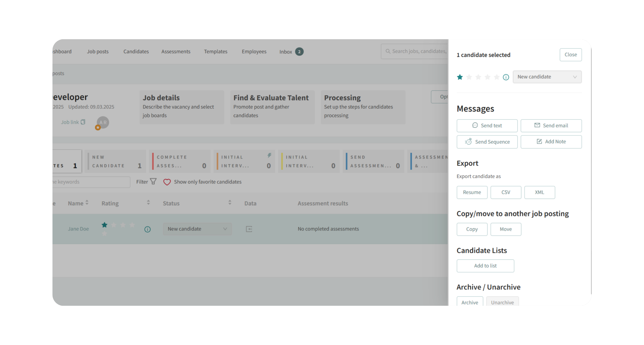Click "No completed assessments" text
Screen dimensions: 644x345
pyautogui.click(x=328, y=229)
